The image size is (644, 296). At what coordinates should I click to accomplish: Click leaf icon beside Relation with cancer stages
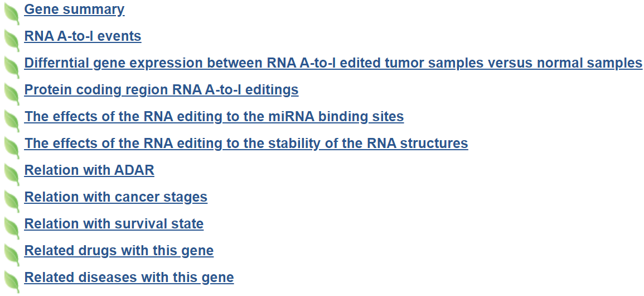pyautogui.click(x=11, y=201)
